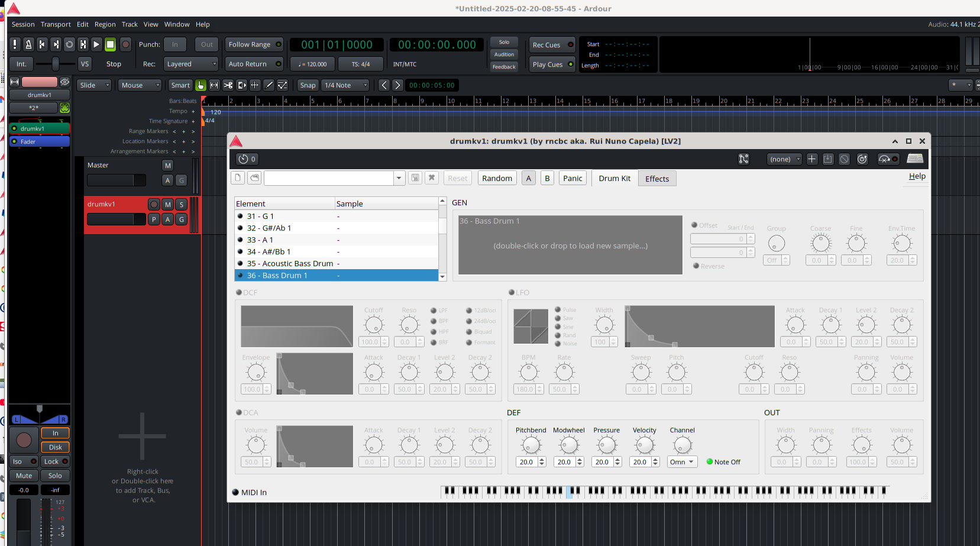Viewport: 980px width, 546px height.
Task: Select the Draw pencil tool
Action: (269, 85)
